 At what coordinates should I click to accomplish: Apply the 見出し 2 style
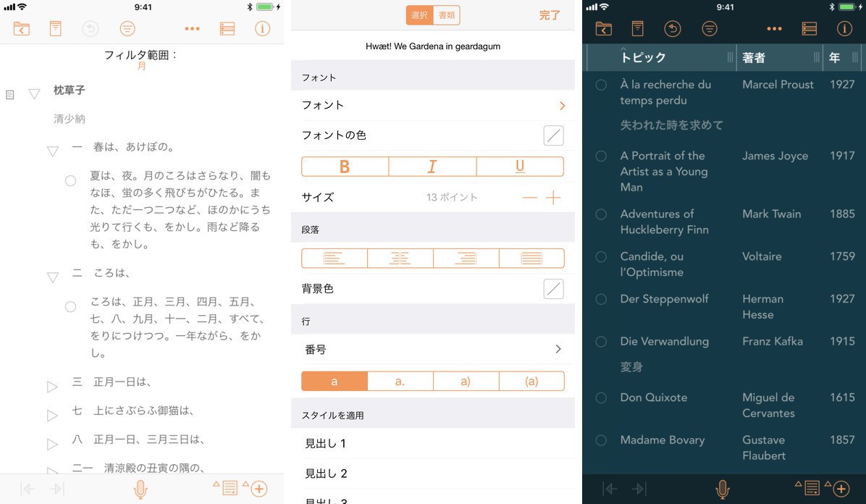(x=432, y=474)
